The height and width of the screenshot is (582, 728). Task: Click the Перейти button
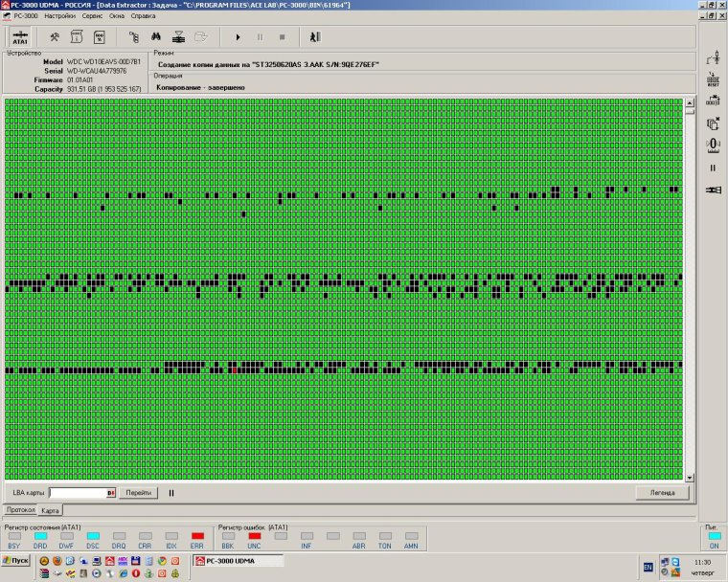[138, 492]
